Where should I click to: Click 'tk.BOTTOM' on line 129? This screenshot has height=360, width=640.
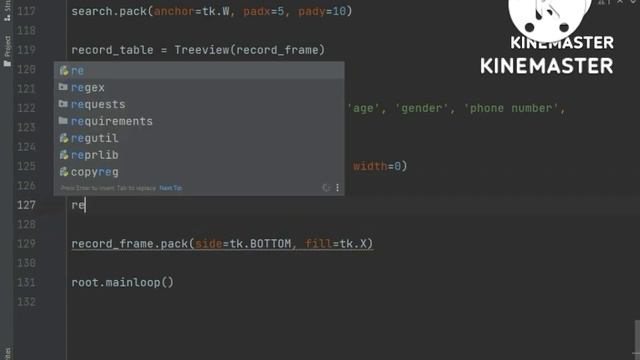pos(260,244)
